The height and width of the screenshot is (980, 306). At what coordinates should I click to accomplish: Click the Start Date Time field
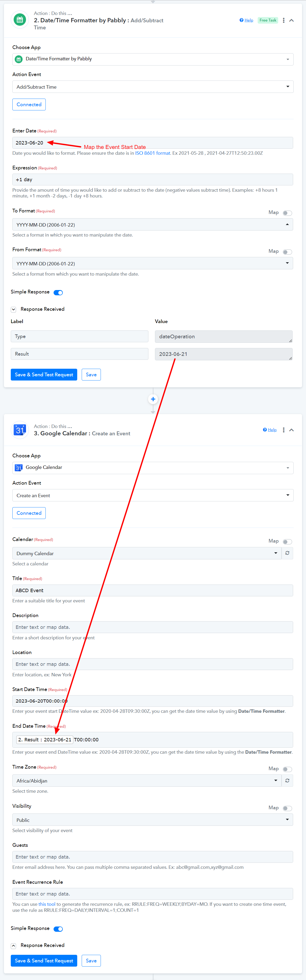click(153, 701)
